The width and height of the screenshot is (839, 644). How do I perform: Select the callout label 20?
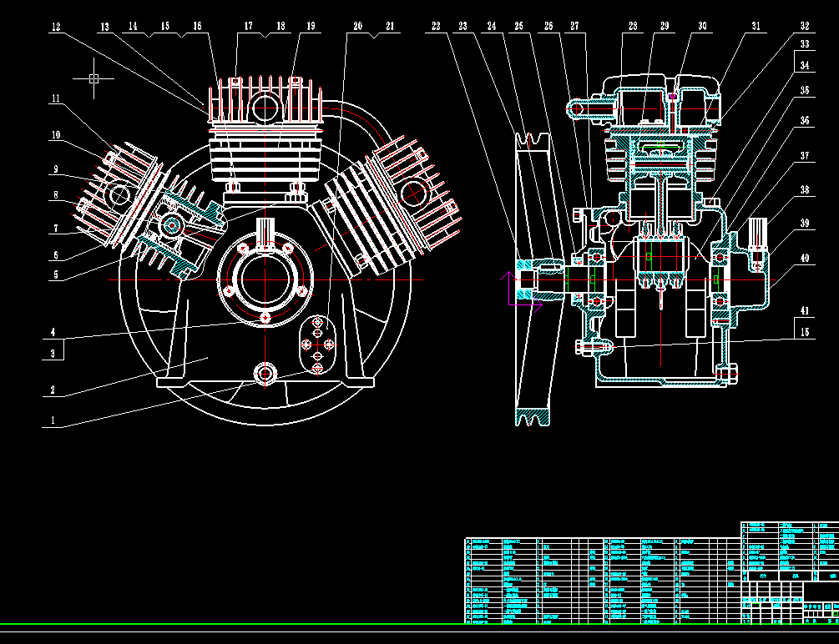coord(358,26)
